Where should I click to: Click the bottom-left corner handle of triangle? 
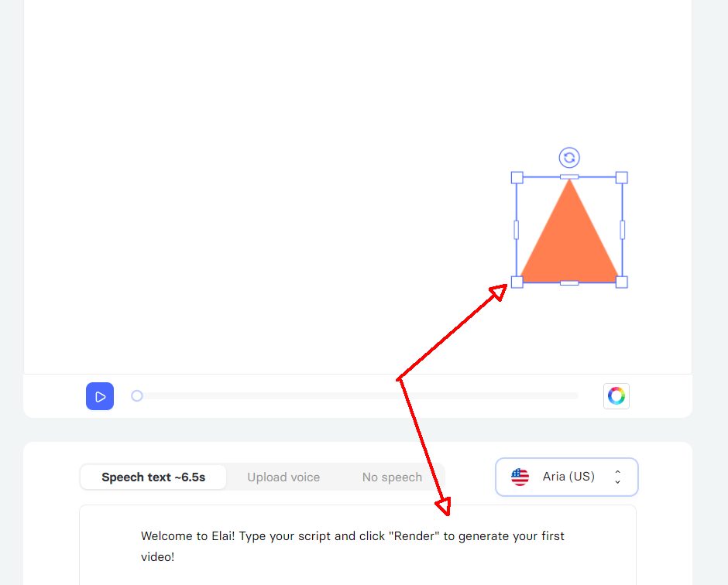click(x=517, y=282)
